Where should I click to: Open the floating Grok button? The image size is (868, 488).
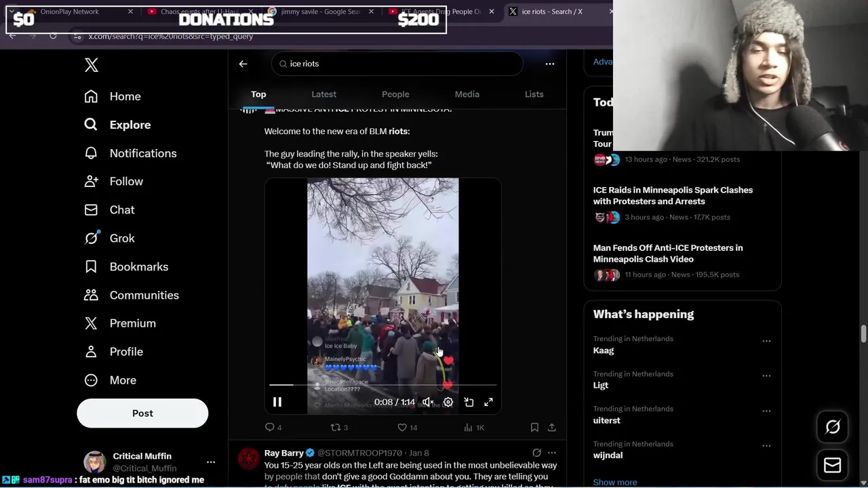coord(833,427)
